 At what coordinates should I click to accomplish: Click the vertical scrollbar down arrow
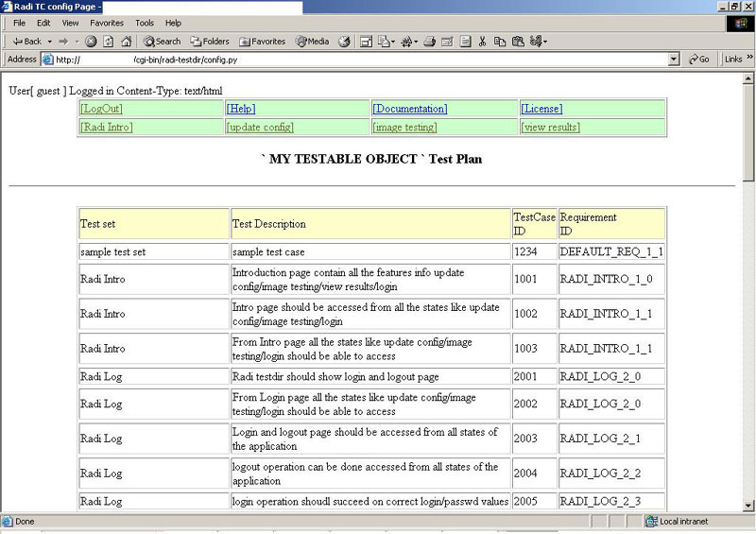[749, 506]
